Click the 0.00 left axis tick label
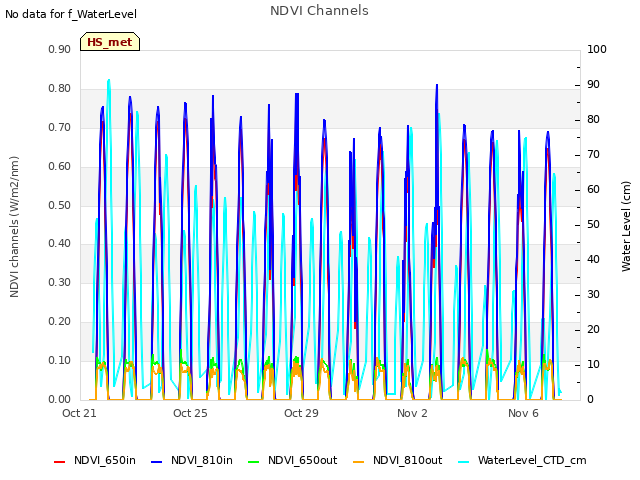The image size is (640, 480). tap(60, 399)
